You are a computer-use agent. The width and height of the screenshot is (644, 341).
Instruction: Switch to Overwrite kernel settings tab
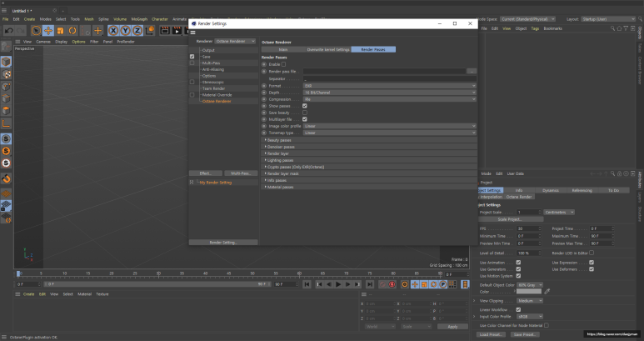point(328,49)
